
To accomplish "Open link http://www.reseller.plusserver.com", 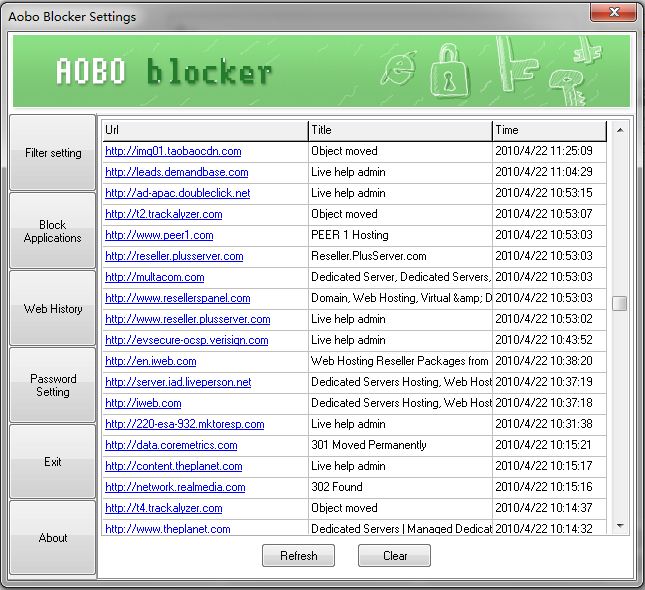I will [188, 319].
